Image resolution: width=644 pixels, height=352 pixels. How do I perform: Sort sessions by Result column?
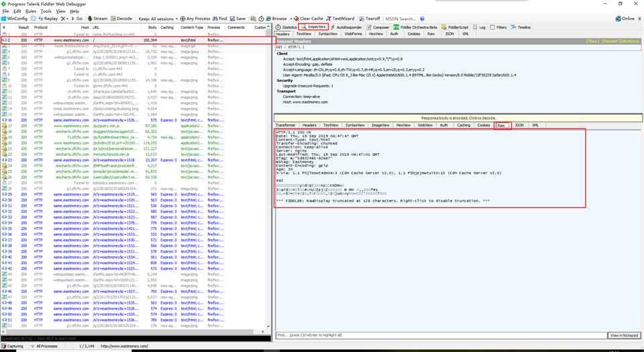pos(24,28)
